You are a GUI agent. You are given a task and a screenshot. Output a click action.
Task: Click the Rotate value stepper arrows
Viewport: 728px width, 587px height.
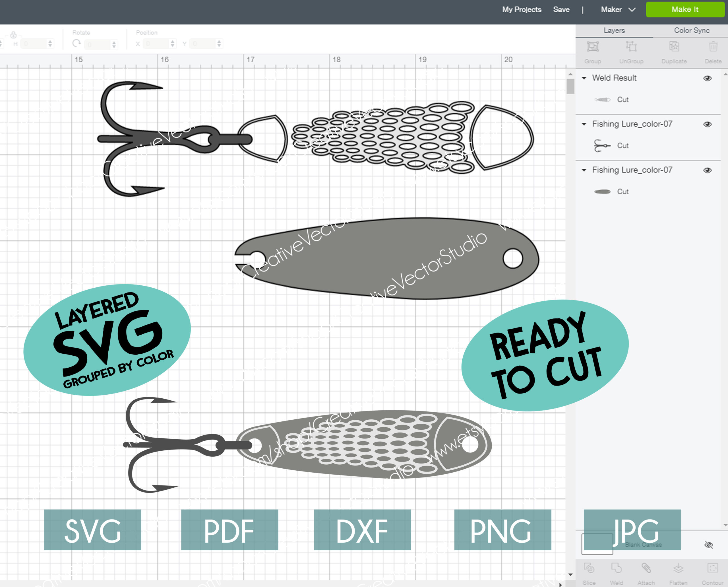pyautogui.click(x=114, y=44)
